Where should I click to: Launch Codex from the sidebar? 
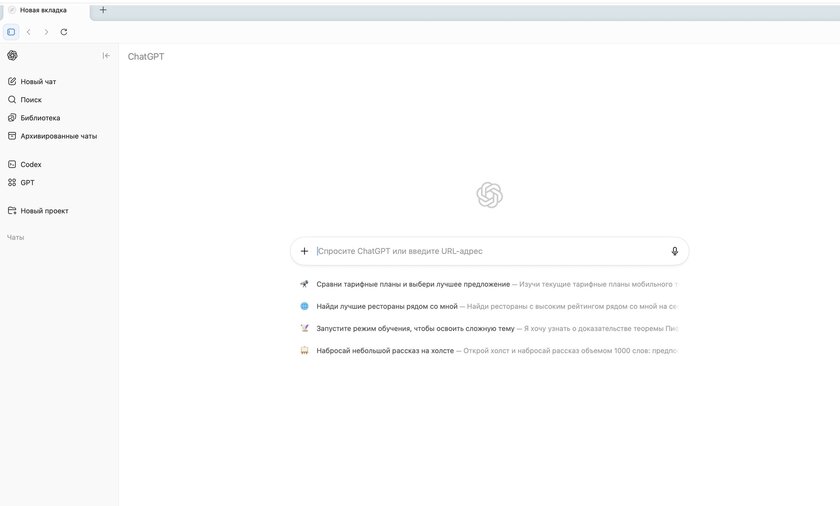(31, 164)
